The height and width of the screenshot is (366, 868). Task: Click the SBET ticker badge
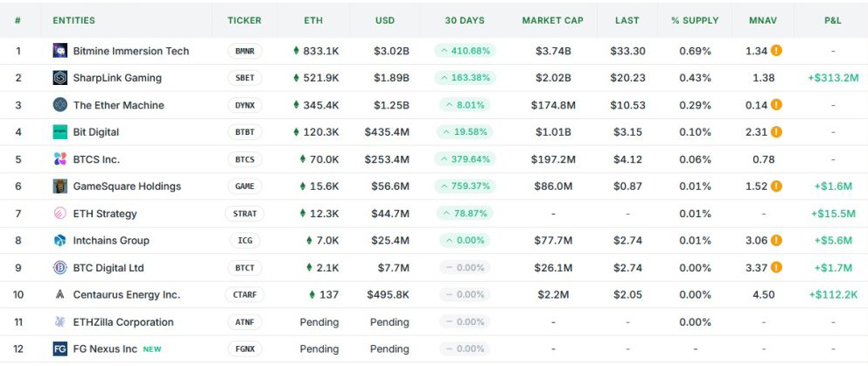(244, 78)
